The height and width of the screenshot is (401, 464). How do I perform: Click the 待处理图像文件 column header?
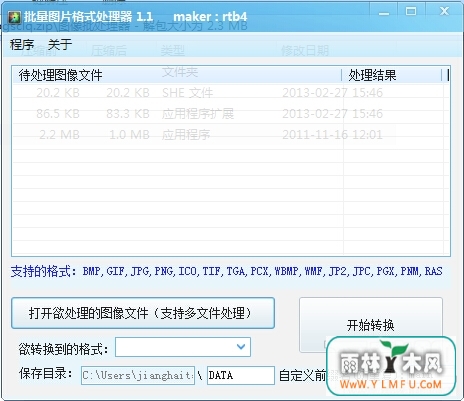[177, 75]
